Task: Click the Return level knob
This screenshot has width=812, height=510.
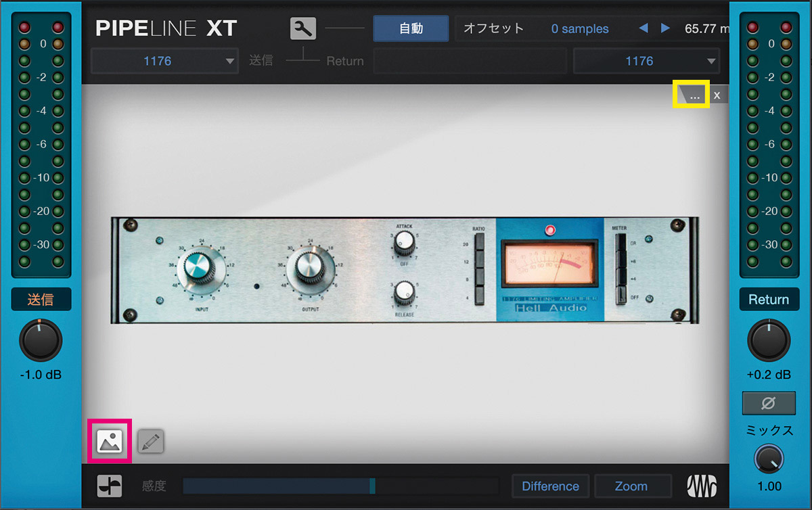Action: pyautogui.click(x=769, y=341)
